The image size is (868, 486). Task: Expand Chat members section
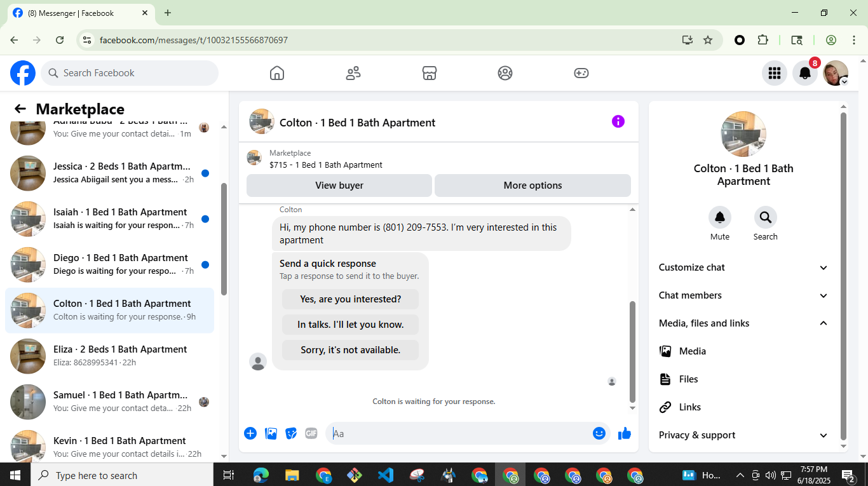pyautogui.click(x=743, y=295)
